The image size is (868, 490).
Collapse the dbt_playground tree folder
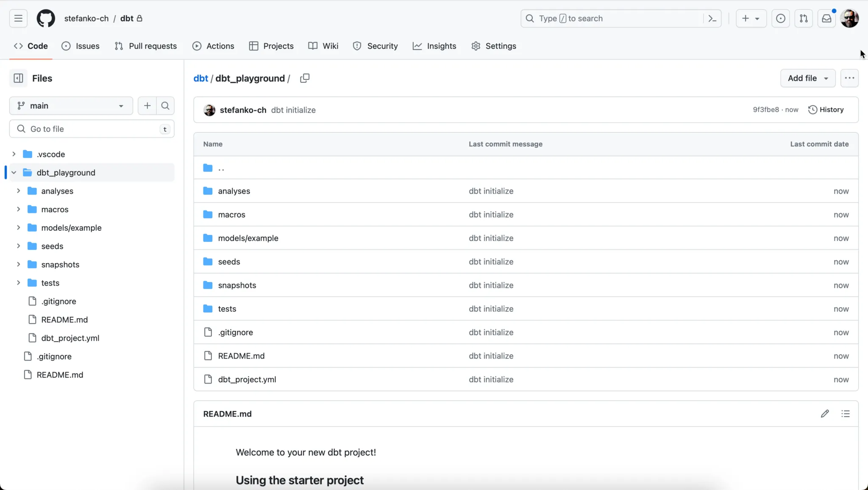point(14,173)
